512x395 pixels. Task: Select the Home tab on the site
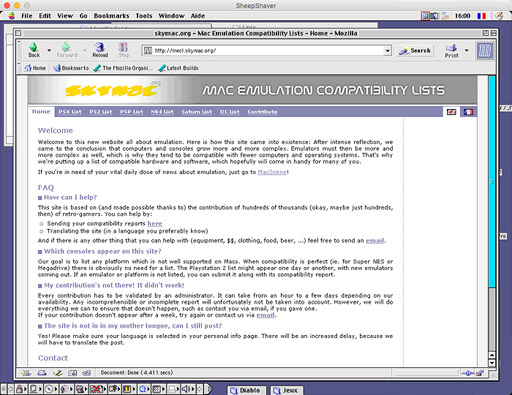(x=41, y=112)
